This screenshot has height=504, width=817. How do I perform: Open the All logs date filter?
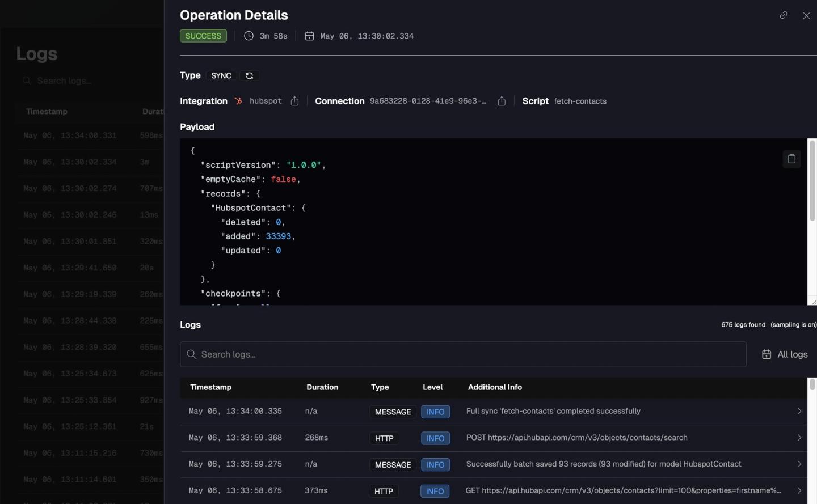(x=785, y=354)
